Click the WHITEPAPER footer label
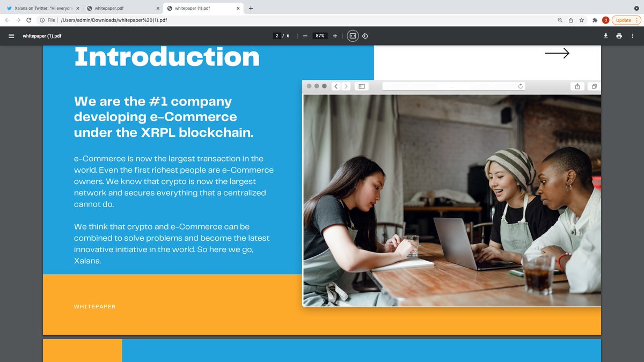 (x=94, y=307)
